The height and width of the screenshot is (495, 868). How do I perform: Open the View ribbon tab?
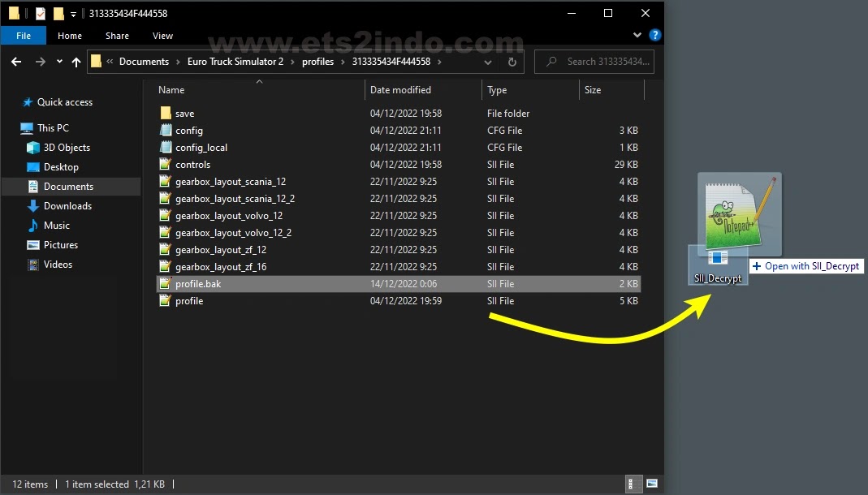tap(162, 36)
